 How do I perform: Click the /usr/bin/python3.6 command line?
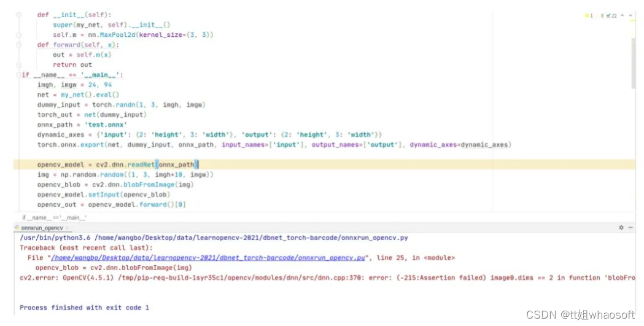[x=214, y=238]
